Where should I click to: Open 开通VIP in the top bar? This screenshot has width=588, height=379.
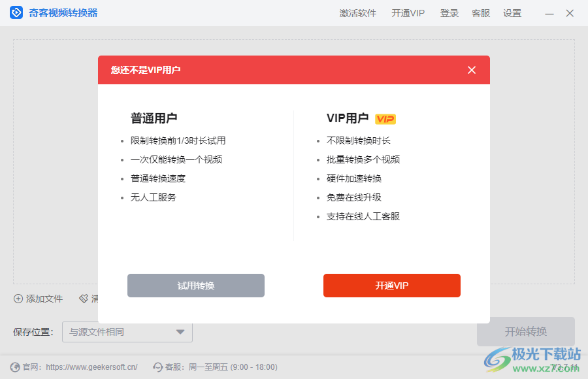(x=408, y=13)
